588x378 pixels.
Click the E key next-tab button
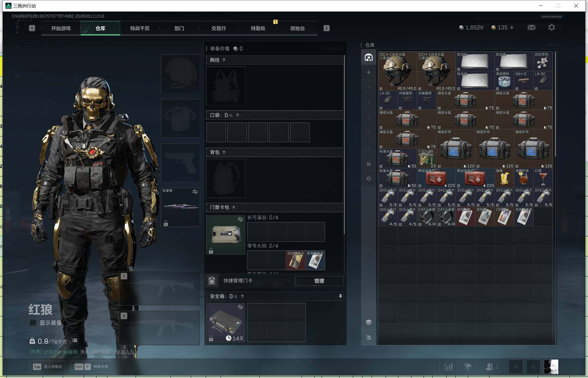[326, 28]
